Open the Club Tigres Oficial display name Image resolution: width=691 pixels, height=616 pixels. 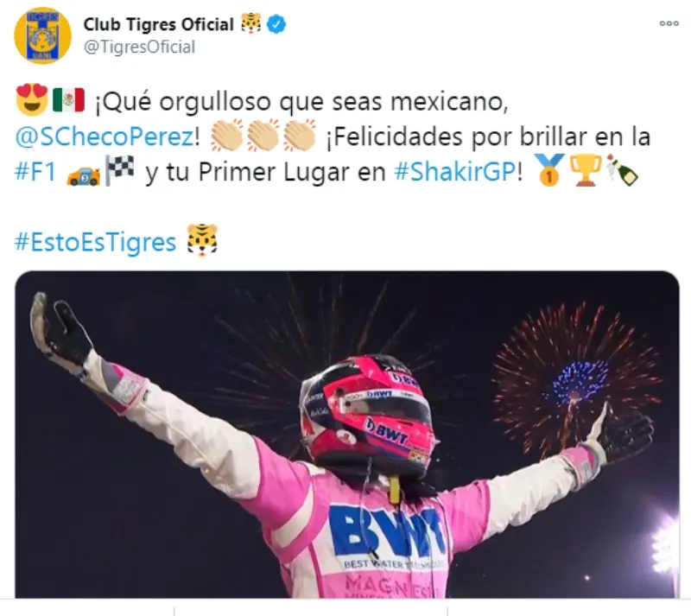(159, 24)
